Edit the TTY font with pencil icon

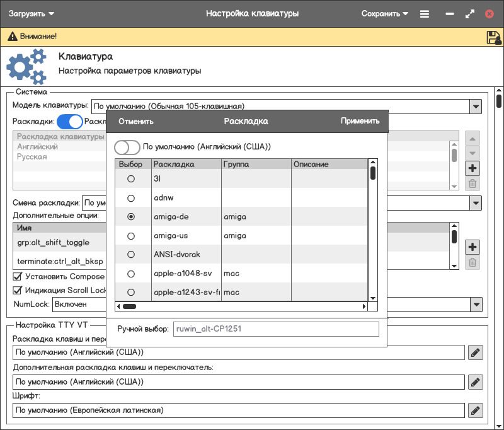point(476,410)
